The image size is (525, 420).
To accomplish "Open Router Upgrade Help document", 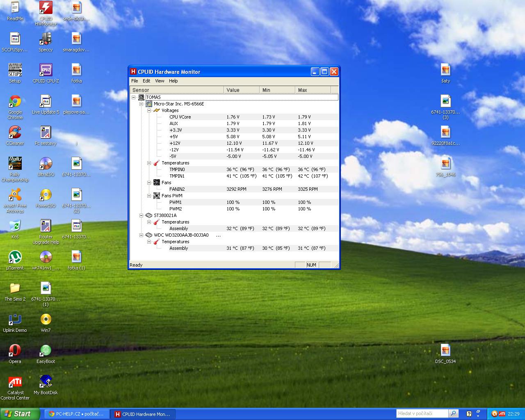I will pos(46,232).
